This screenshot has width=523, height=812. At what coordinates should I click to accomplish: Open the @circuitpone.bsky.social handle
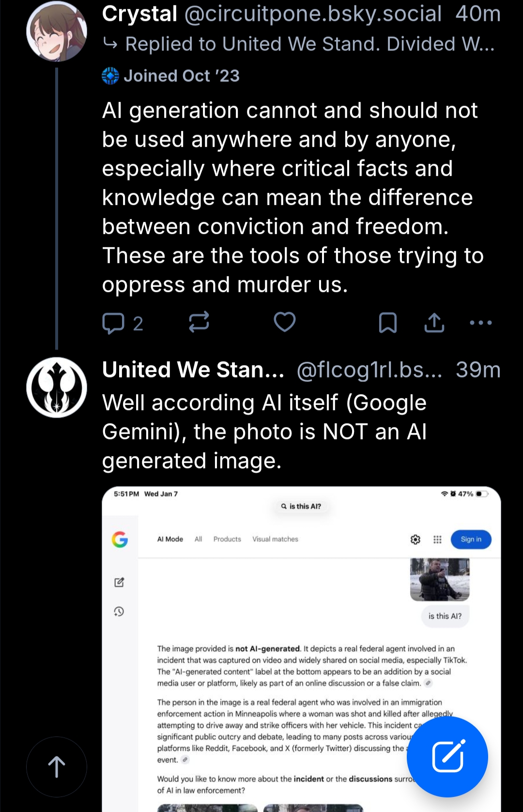[x=313, y=14]
